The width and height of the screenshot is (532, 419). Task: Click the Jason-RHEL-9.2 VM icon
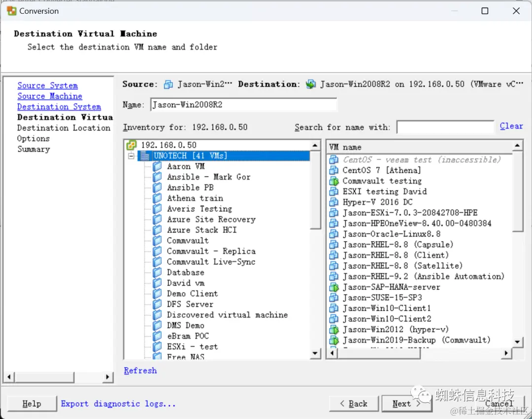coord(334,277)
